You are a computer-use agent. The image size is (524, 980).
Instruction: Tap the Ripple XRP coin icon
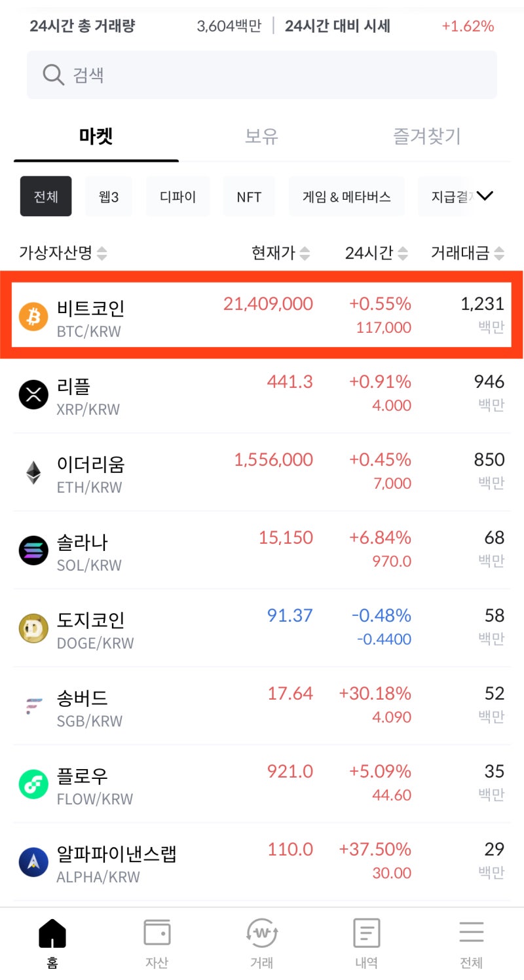click(33, 394)
